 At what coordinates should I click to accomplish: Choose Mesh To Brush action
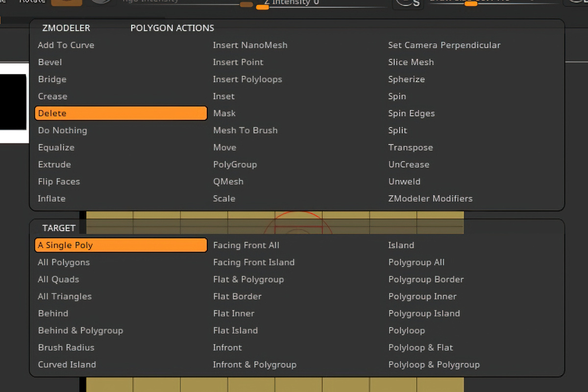click(x=245, y=130)
